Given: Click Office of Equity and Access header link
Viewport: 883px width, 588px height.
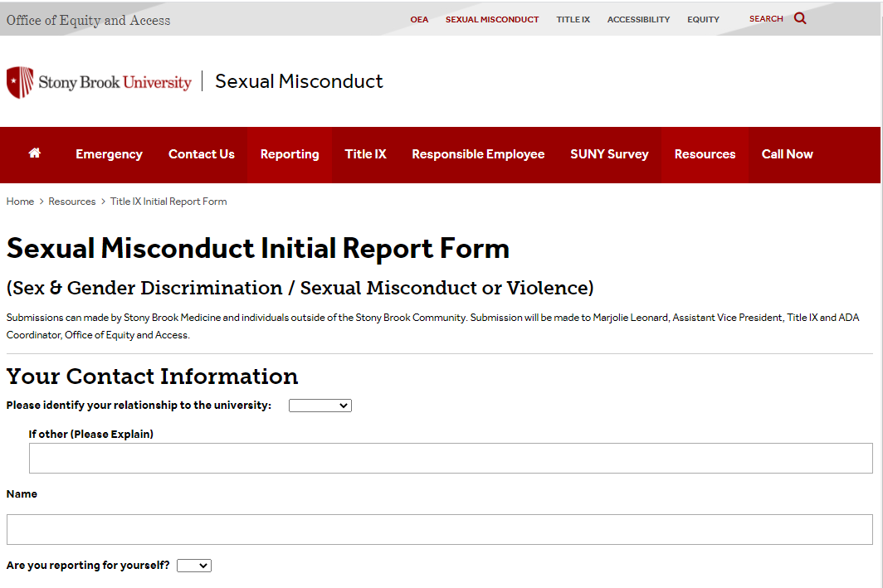Looking at the screenshot, I should click(x=89, y=20).
